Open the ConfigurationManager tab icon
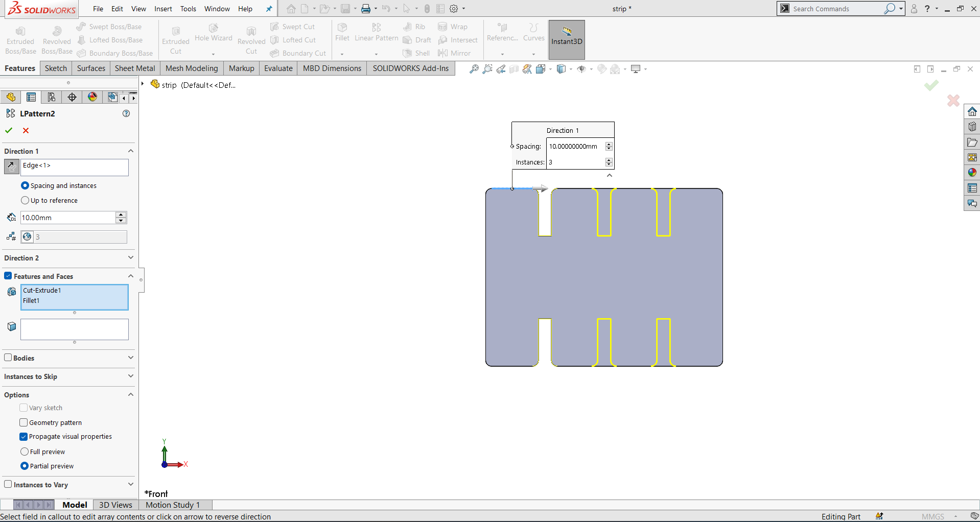The image size is (980, 522). pyautogui.click(x=52, y=97)
